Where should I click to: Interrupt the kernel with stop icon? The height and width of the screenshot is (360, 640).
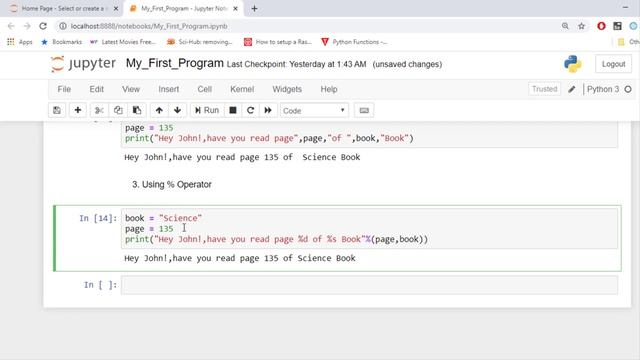[x=233, y=110]
